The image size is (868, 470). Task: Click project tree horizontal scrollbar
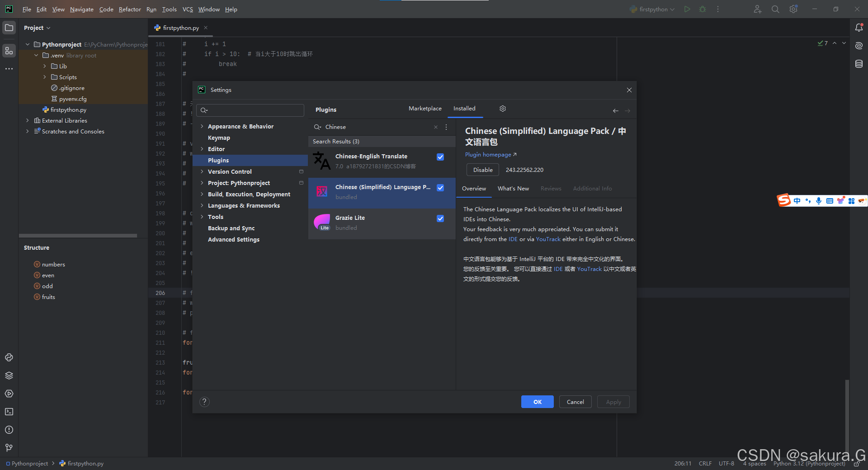pyautogui.click(x=78, y=236)
